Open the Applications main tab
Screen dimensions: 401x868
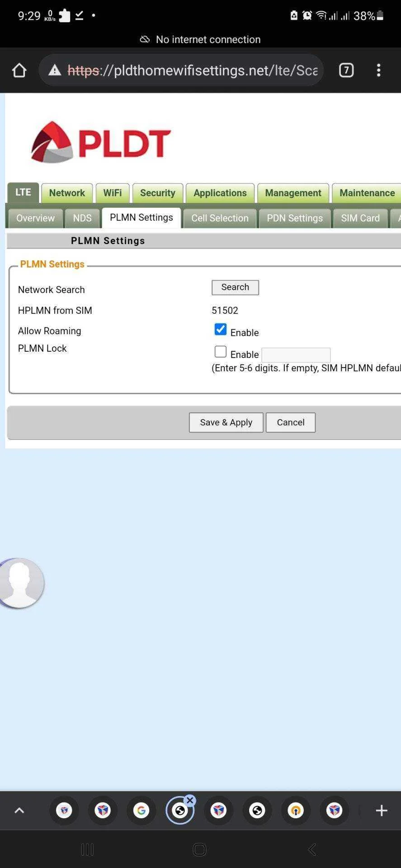(x=220, y=193)
